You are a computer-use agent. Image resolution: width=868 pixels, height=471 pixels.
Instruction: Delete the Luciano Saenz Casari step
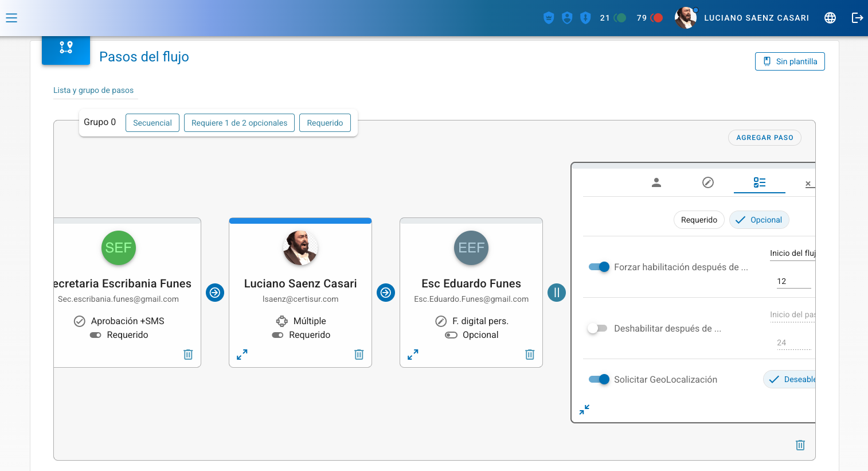[359, 355]
